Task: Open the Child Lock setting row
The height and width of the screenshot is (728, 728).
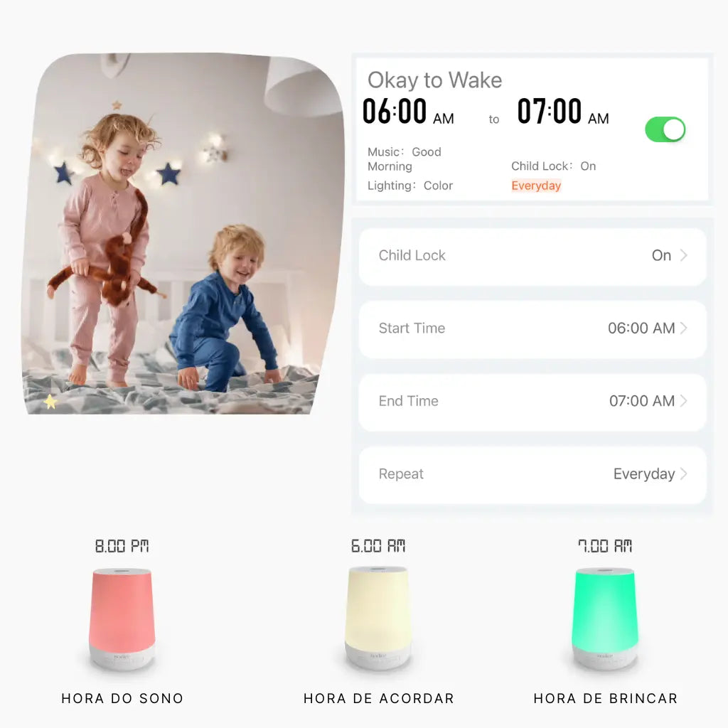Action: click(x=532, y=256)
